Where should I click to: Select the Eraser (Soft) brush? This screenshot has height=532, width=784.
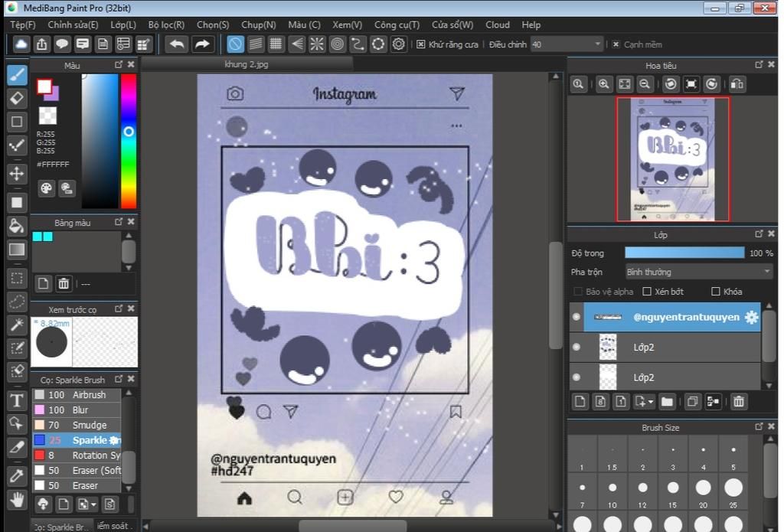tap(77, 471)
